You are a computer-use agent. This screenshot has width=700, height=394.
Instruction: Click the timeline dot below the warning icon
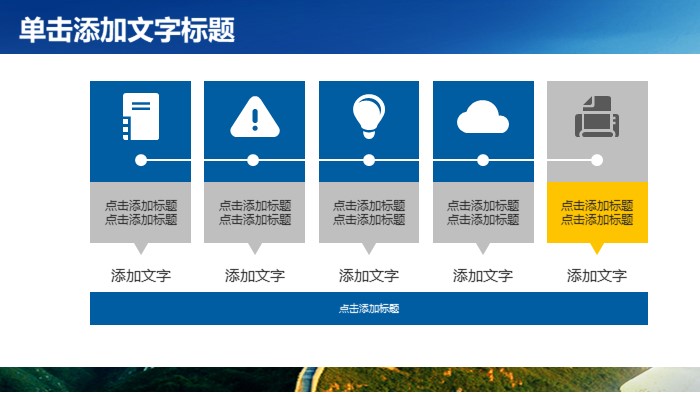[x=253, y=160]
